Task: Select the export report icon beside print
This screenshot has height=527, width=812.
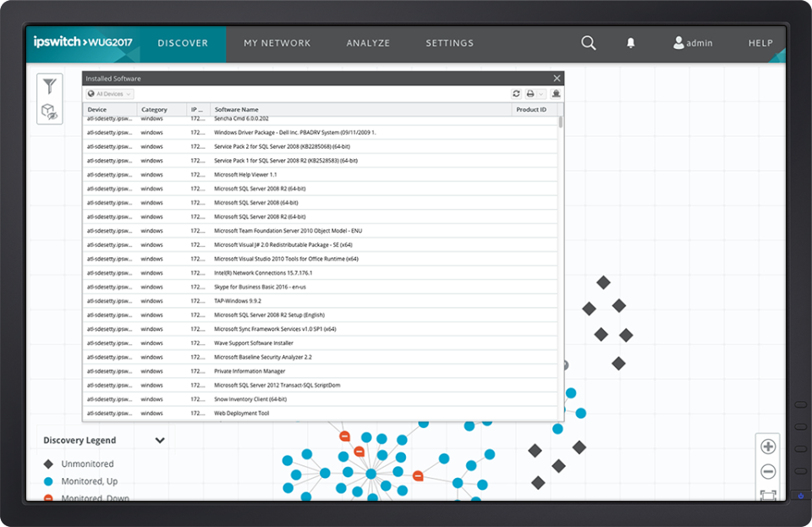Action: click(555, 94)
